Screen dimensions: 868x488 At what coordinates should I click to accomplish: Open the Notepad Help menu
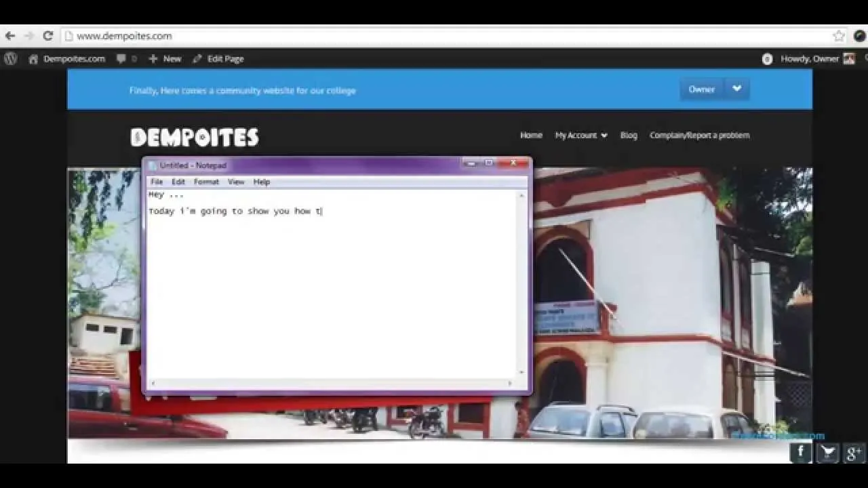tap(262, 182)
